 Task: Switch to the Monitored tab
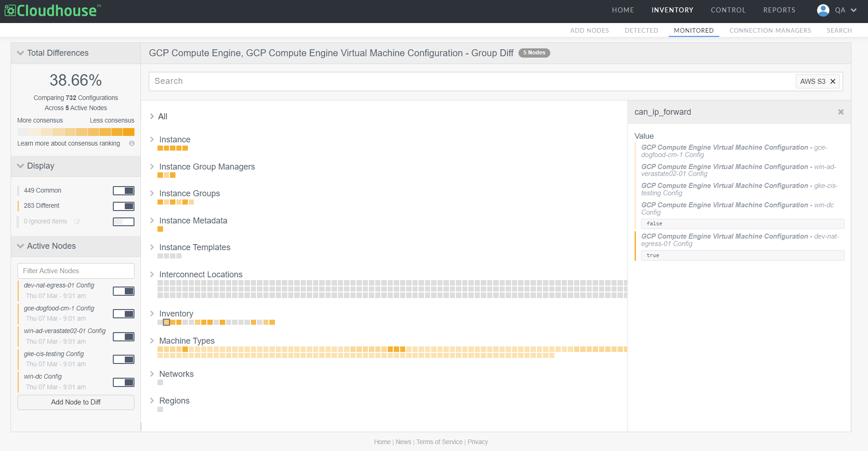coord(693,30)
